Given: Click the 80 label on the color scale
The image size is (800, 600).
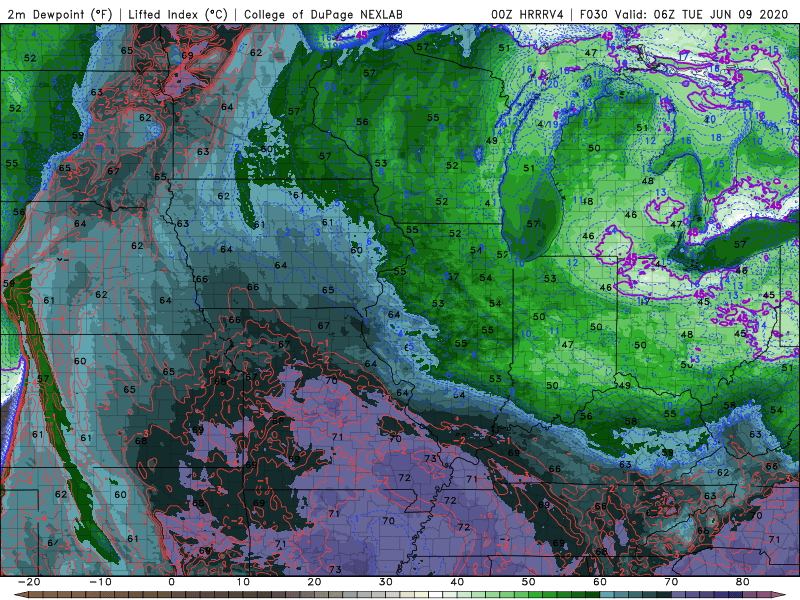Looking at the screenshot, I should tap(743, 582).
